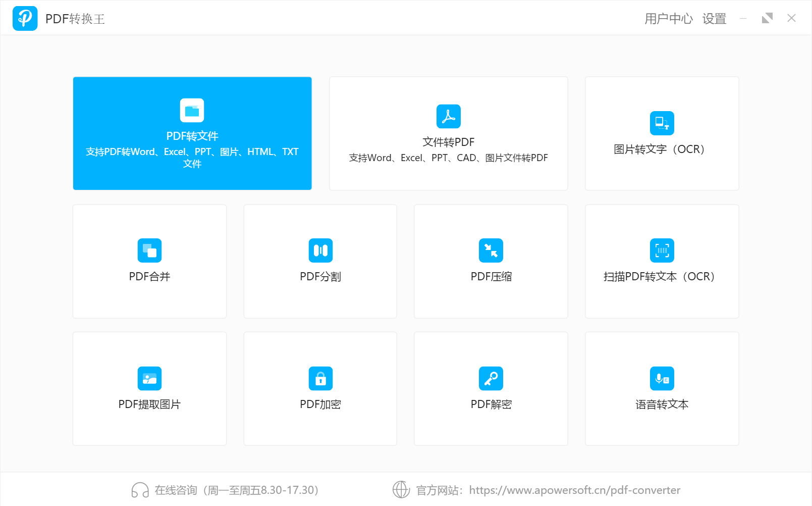Click the PDF压缩 compress icon
This screenshot has width=812, height=506.
491,250
